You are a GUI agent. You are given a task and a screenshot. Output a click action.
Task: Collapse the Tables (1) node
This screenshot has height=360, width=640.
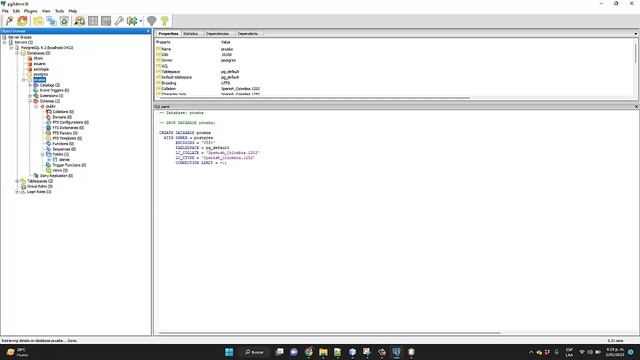pos(42,154)
